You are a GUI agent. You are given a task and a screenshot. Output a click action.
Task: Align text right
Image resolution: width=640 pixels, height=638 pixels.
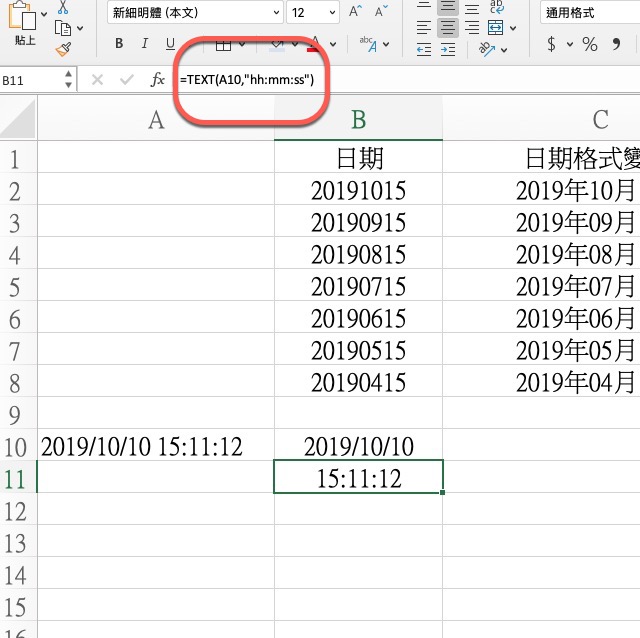472,28
